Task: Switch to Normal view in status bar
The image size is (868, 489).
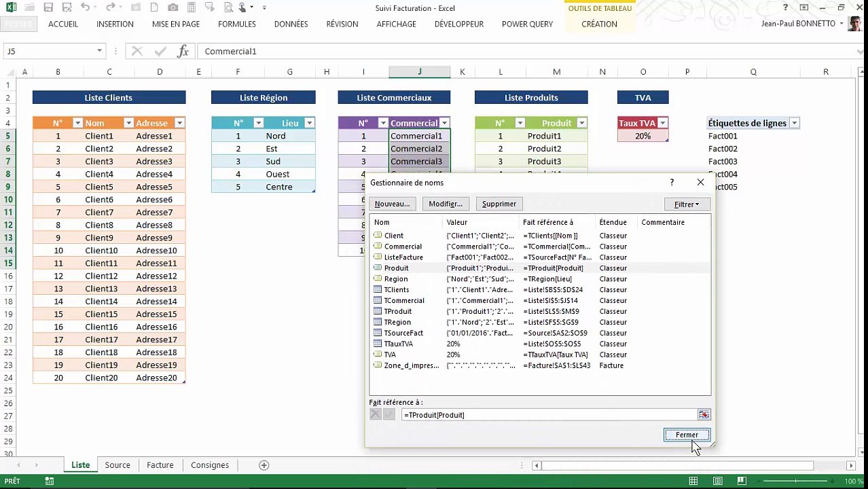Action: tap(693, 481)
